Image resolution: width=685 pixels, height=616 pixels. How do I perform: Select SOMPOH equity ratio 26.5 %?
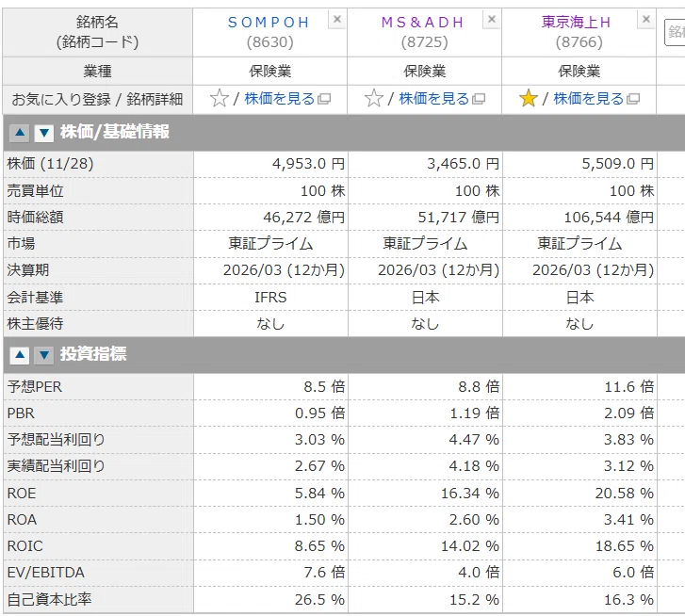319,600
